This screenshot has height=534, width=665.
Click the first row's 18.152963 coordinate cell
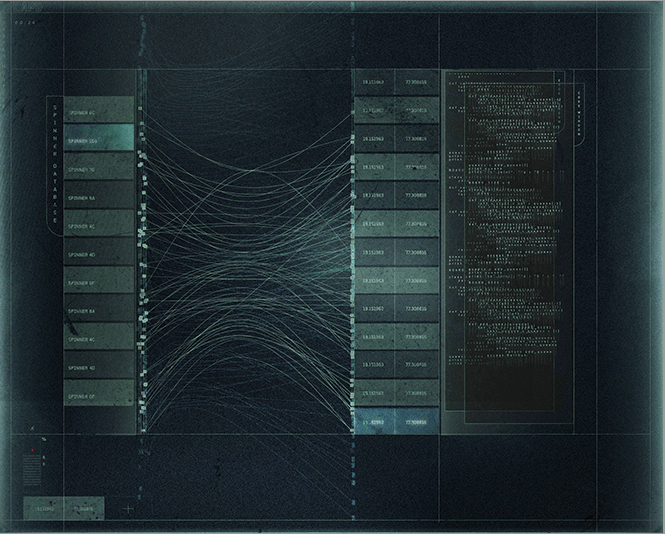373,82
